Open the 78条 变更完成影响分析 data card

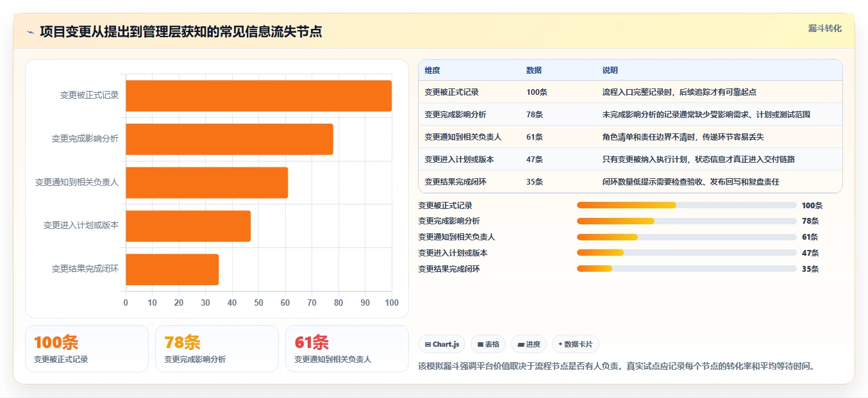click(x=217, y=349)
